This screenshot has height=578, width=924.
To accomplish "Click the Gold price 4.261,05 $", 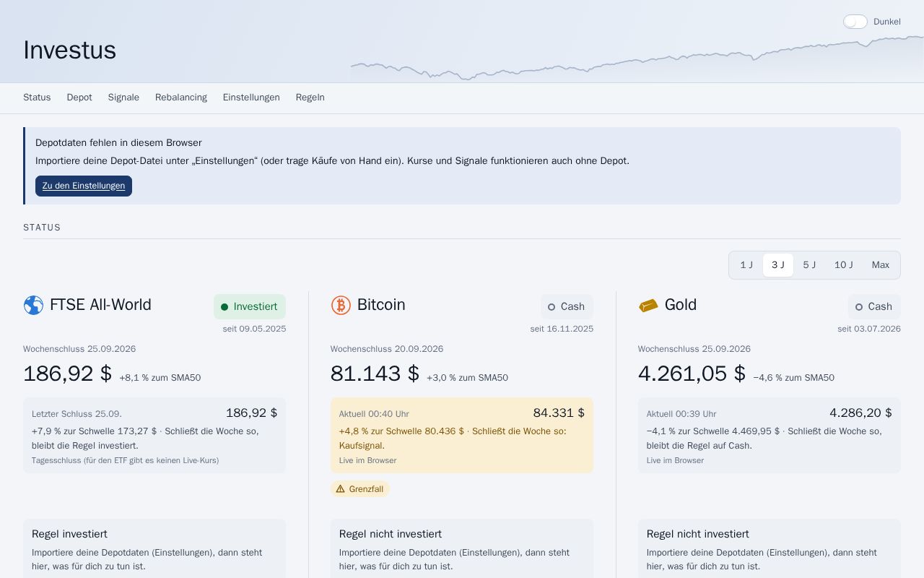I will [692, 374].
